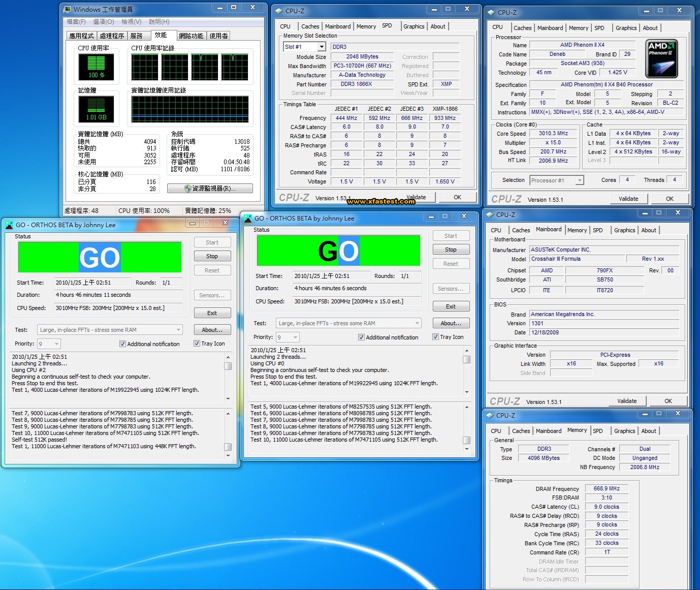Click the NB Frequency value 2006.8 MHz
This screenshot has width=700, height=590.
point(645,467)
